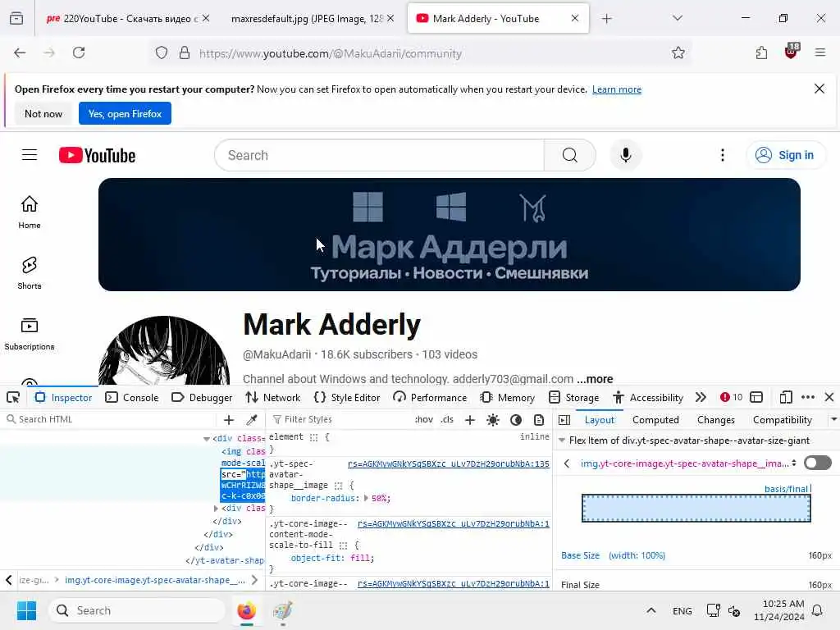Image resolution: width=840 pixels, height=630 pixels.
Task: Open YouTube settings three-dot menu
Action: coord(723,155)
